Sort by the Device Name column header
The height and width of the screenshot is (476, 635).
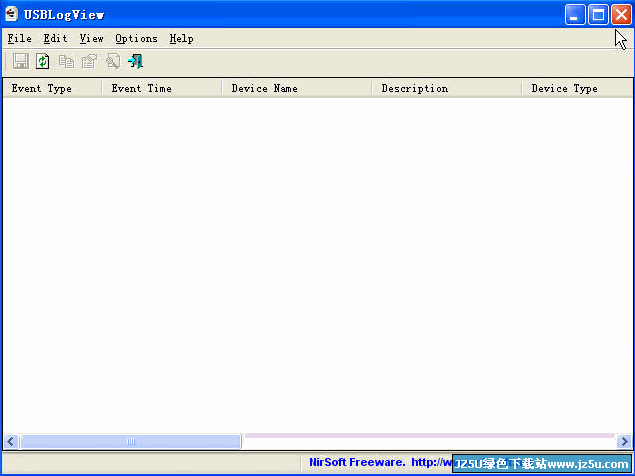coord(297,88)
